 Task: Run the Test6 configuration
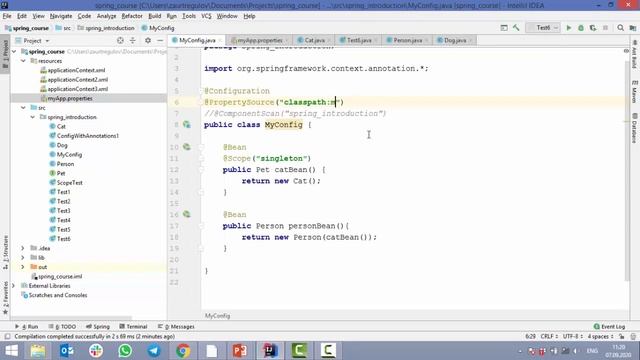click(569, 28)
